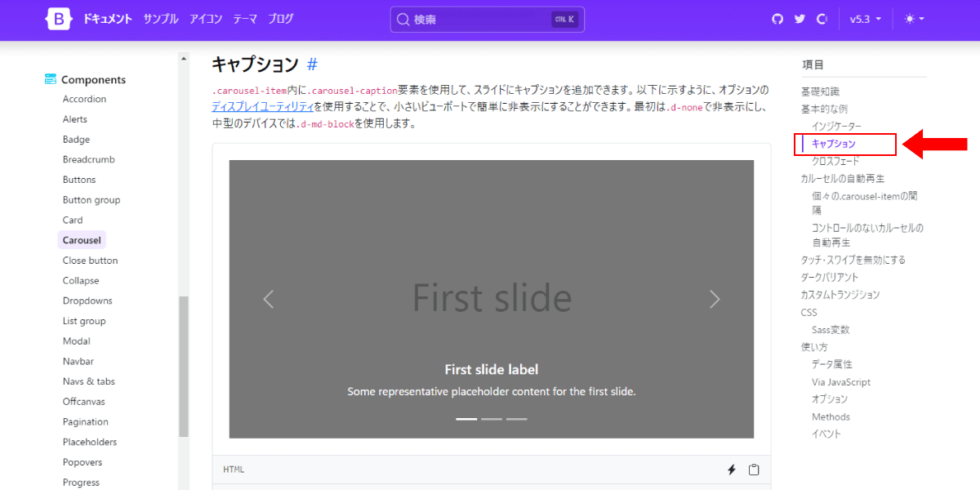The image size is (980, 490).
Task: Jump to Methods in the contents
Action: [x=831, y=417]
